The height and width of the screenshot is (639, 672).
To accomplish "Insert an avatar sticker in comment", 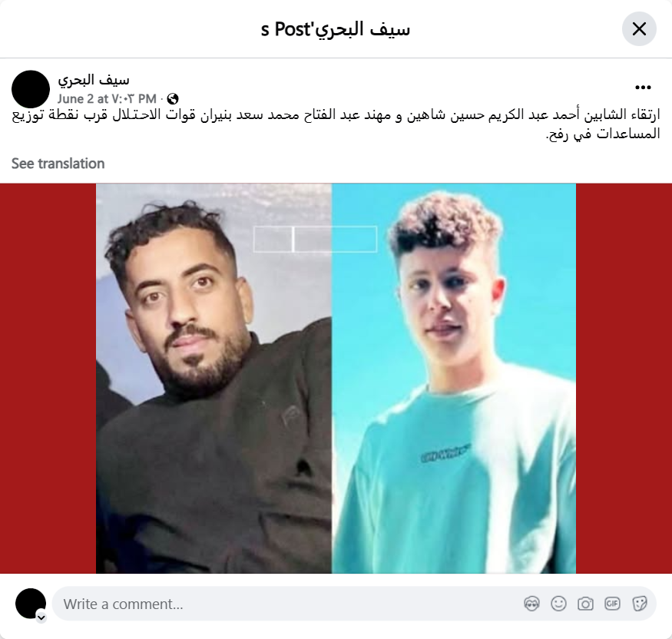I will point(532,604).
